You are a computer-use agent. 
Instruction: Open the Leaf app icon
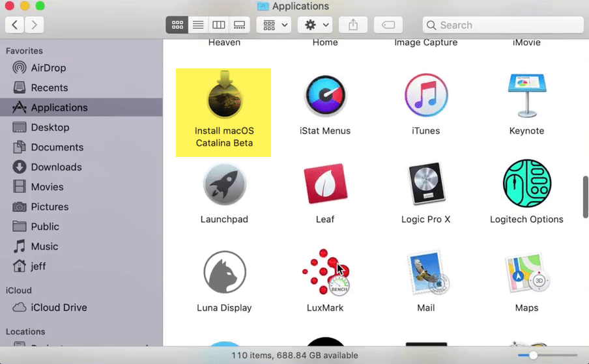[x=325, y=184]
